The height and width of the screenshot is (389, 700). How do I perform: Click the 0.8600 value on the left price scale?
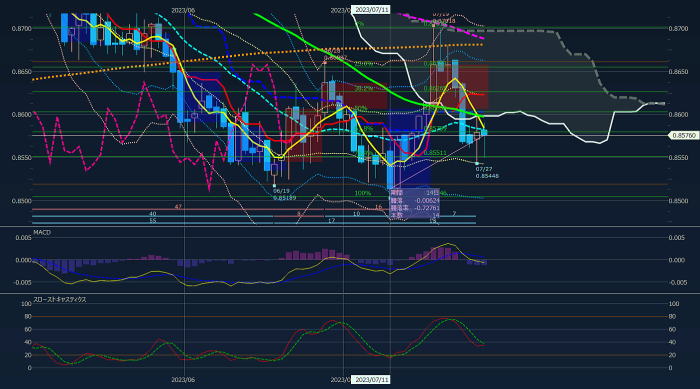click(21, 114)
